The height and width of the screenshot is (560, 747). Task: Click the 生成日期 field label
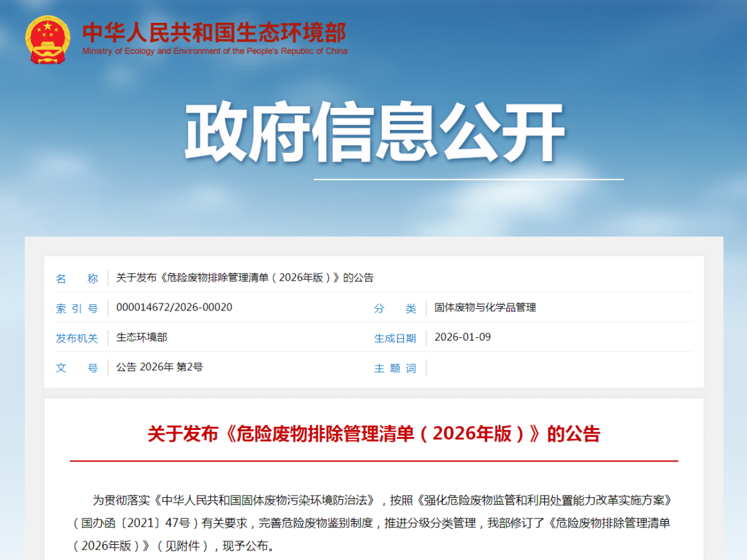pyautogui.click(x=395, y=338)
